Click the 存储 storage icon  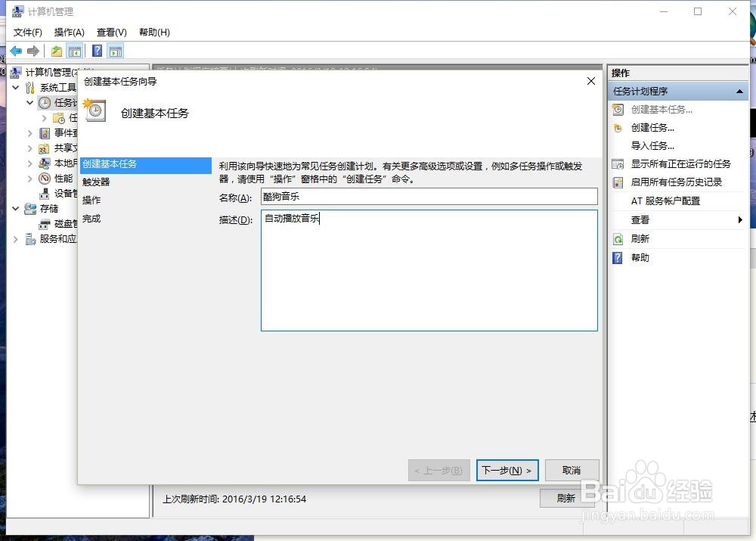[x=30, y=209]
